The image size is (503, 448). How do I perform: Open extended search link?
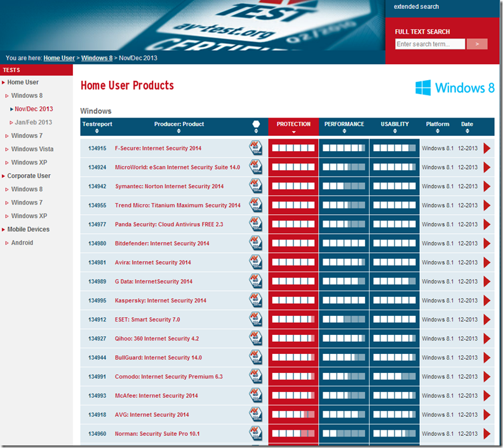(x=416, y=7)
